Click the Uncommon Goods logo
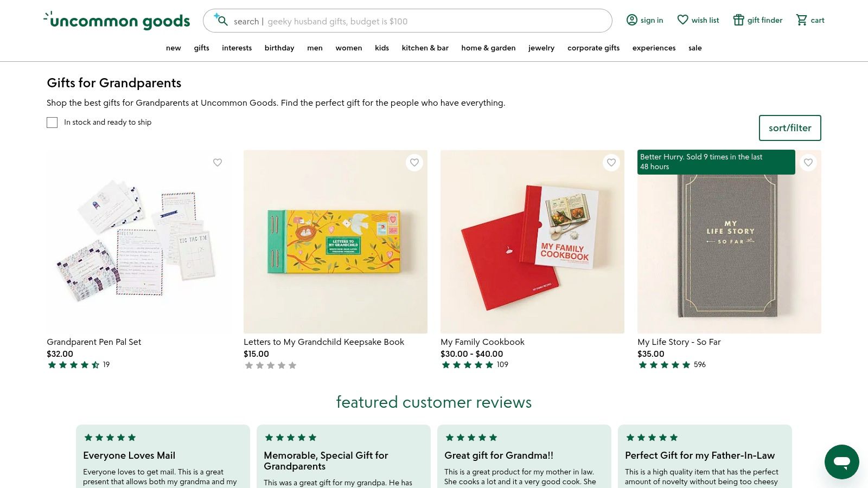Viewport: 868px width, 488px height. point(117,21)
